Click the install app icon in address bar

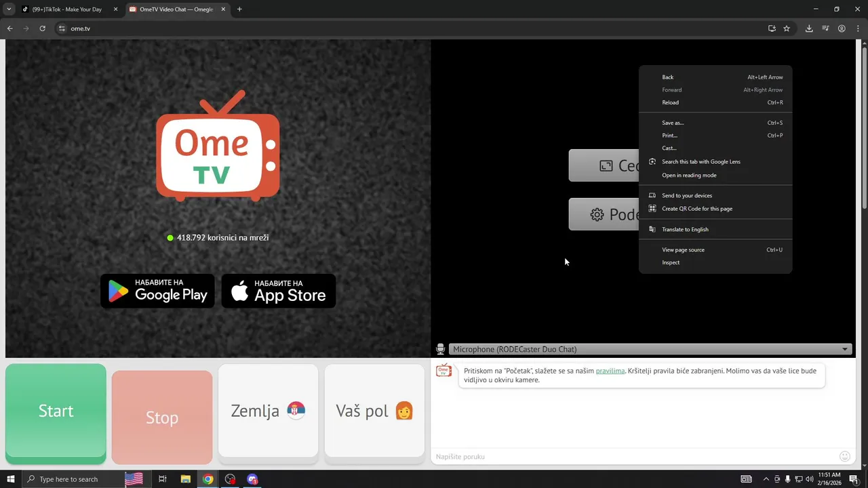(772, 28)
